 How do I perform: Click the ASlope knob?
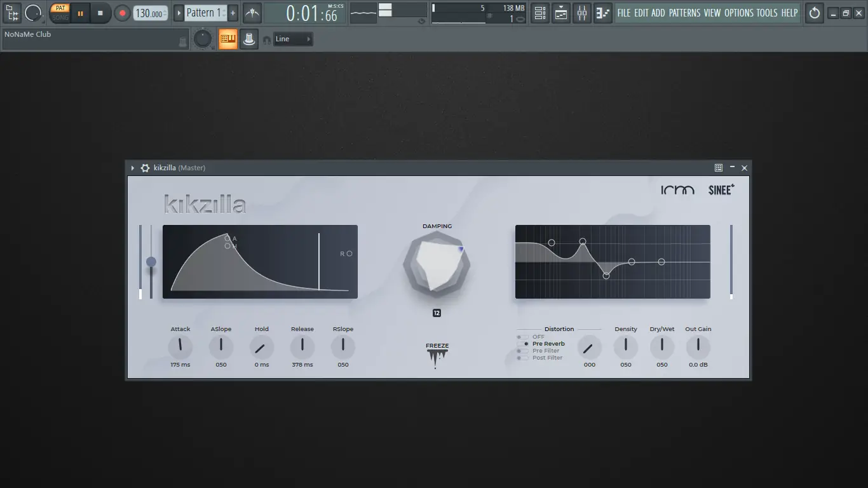(x=221, y=347)
